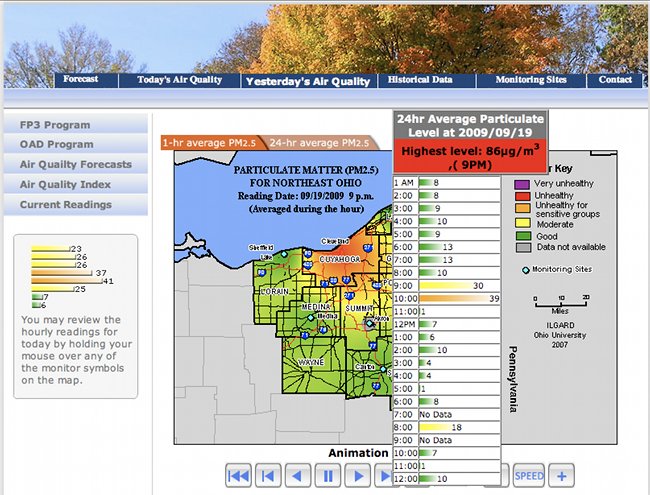Jump animation to the first frame
Viewport: 650px width, 495px height.
tap(238, 476)
